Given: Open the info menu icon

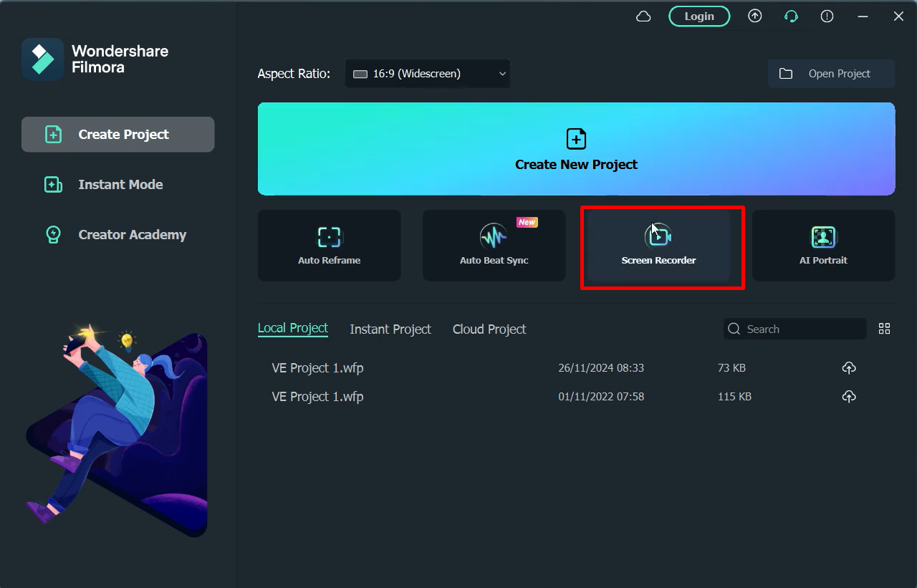Looking at the screenshot, I should coord(827,16).
